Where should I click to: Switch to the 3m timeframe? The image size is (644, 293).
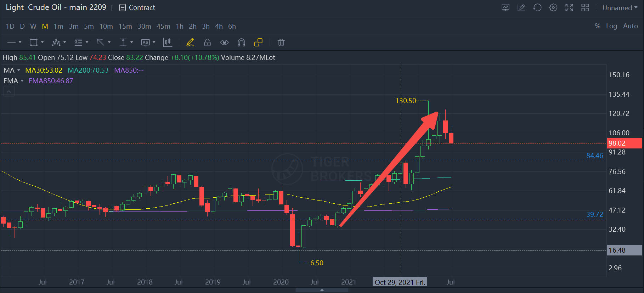[74, 26]
